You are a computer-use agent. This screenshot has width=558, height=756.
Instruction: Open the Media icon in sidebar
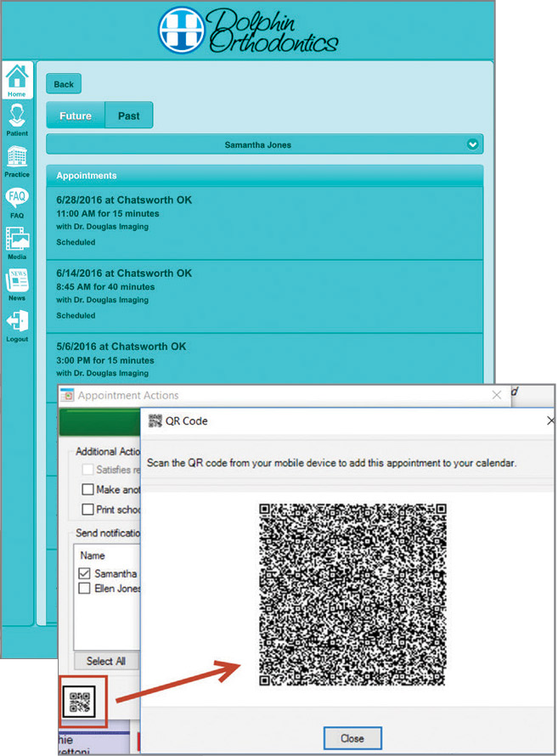17,244
